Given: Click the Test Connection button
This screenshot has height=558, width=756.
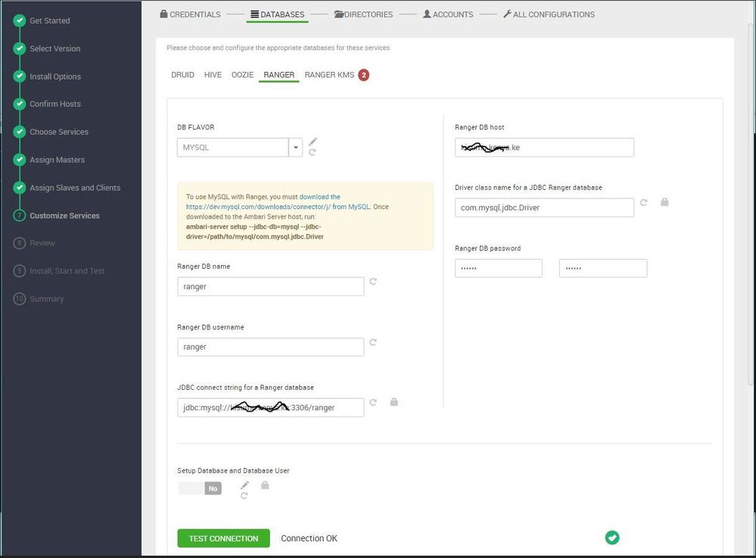Looking at the screenshot, I should 224,538.
